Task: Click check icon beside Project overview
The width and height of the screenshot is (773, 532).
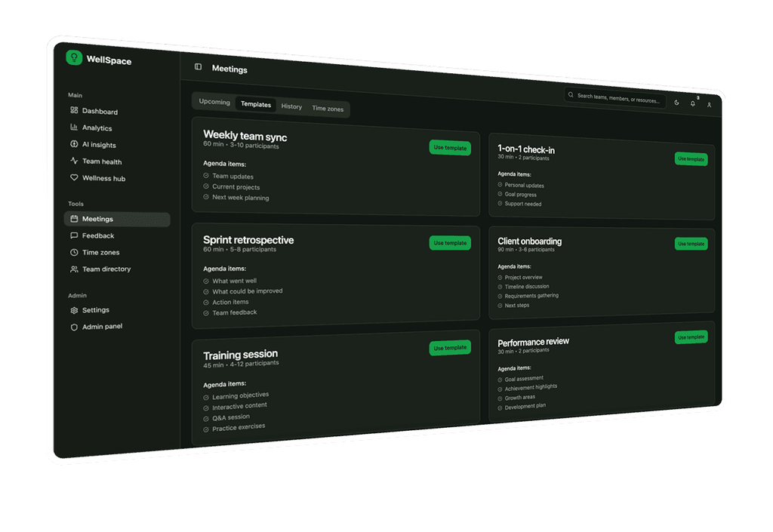Action: tap(500, 278)
